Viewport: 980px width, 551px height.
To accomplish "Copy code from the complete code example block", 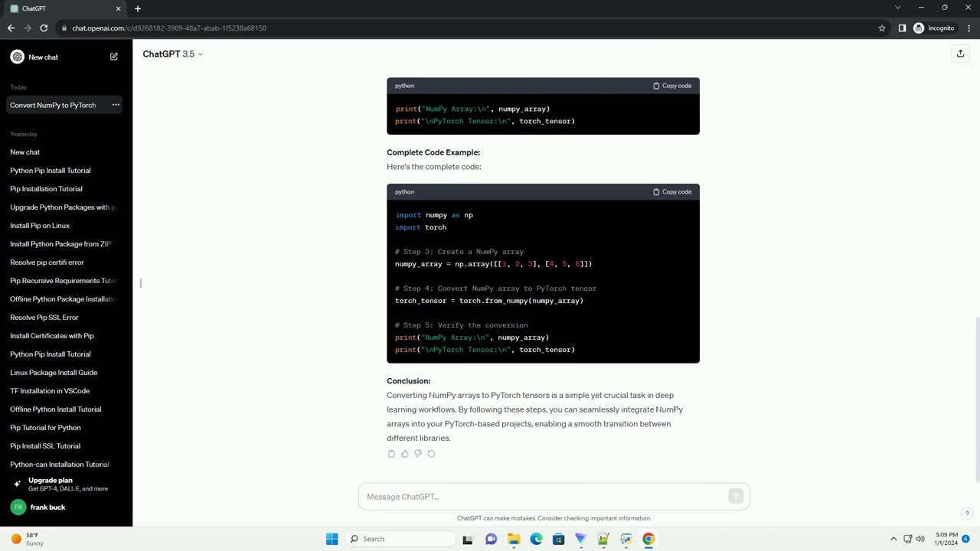I will tap(672, 192).
